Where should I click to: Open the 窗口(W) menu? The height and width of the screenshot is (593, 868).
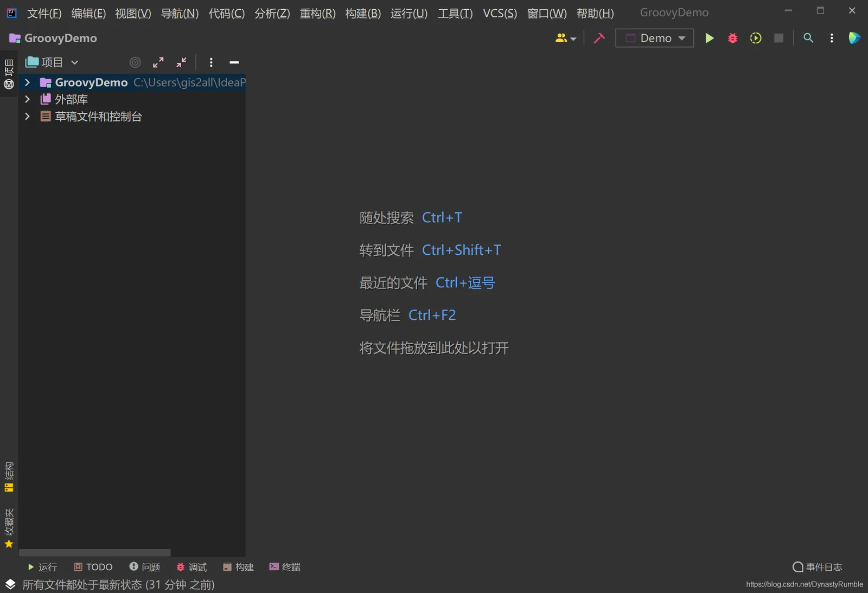pos(547,13)
